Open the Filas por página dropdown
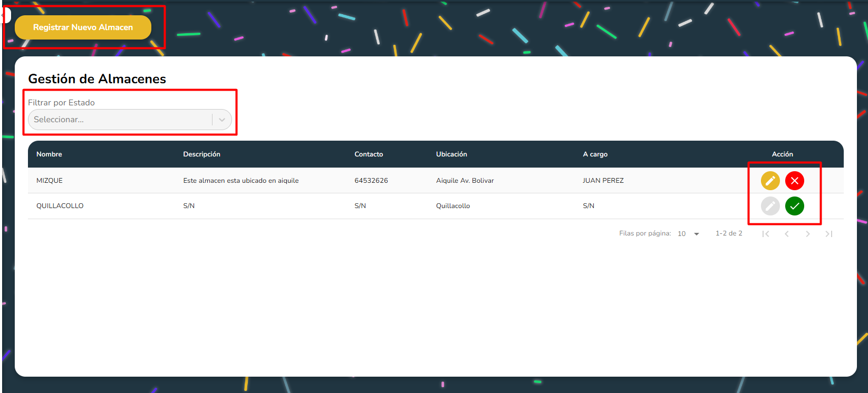Screen dimensions: 868x393 click(x=689, y=234)
